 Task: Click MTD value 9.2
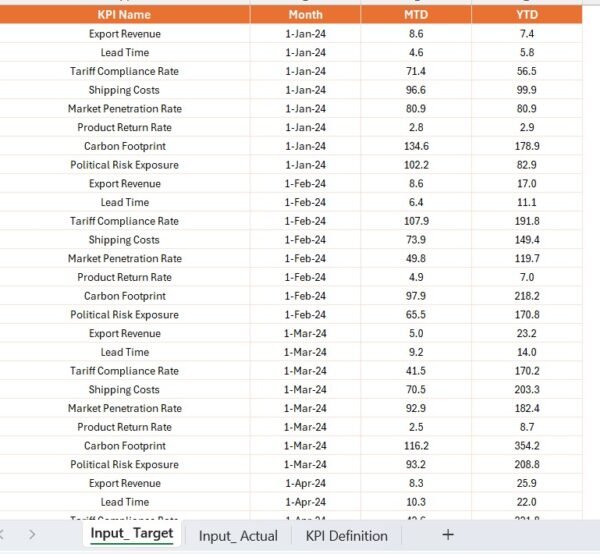(x=416, y=352)
